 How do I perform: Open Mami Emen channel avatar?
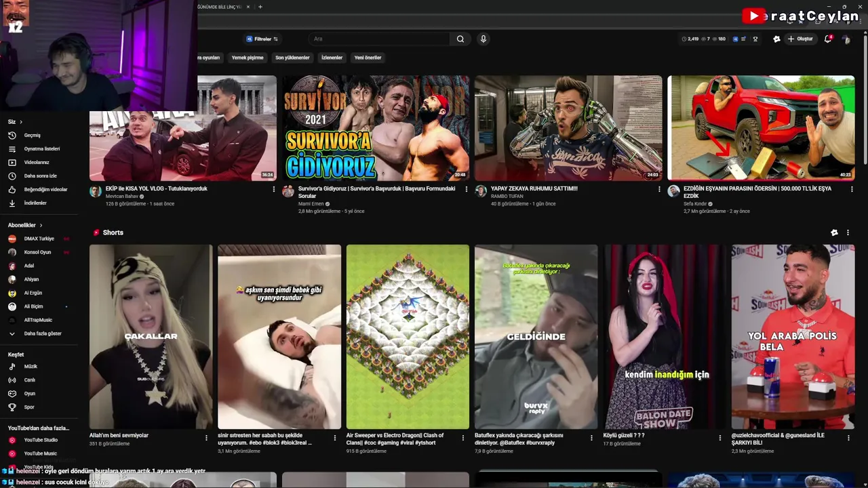pos(288,191)
